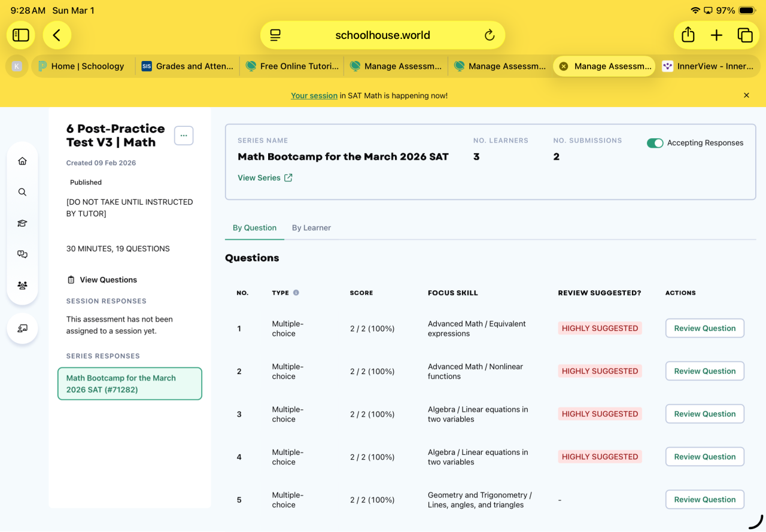
Task: Tap the Safari share icon
Action: tap(688, 35)
